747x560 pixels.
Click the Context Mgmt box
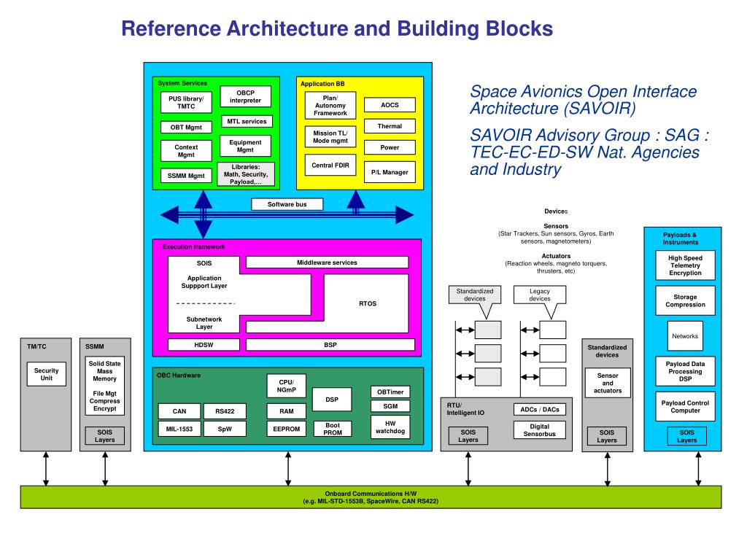point(186,151)
